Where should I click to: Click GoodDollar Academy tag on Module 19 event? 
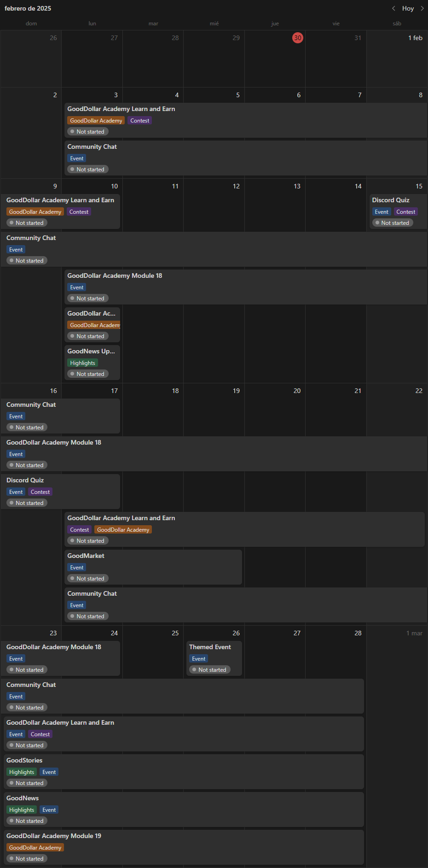35,848
